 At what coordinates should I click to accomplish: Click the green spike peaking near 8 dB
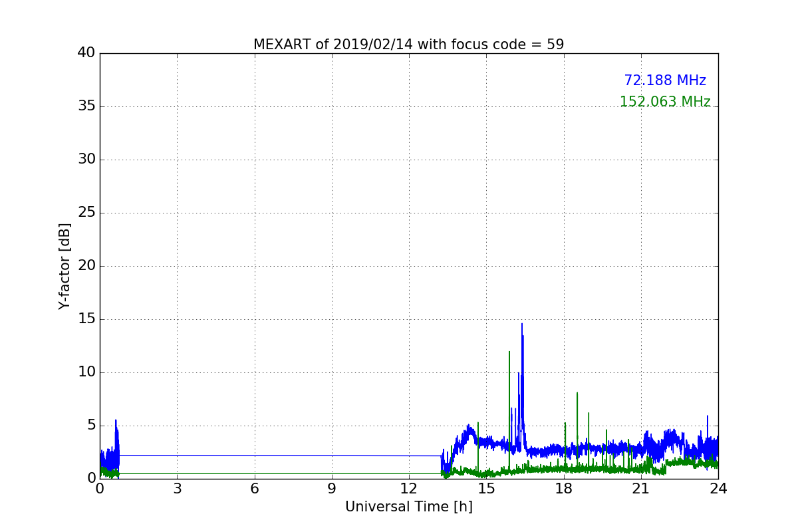pos(577,394)
